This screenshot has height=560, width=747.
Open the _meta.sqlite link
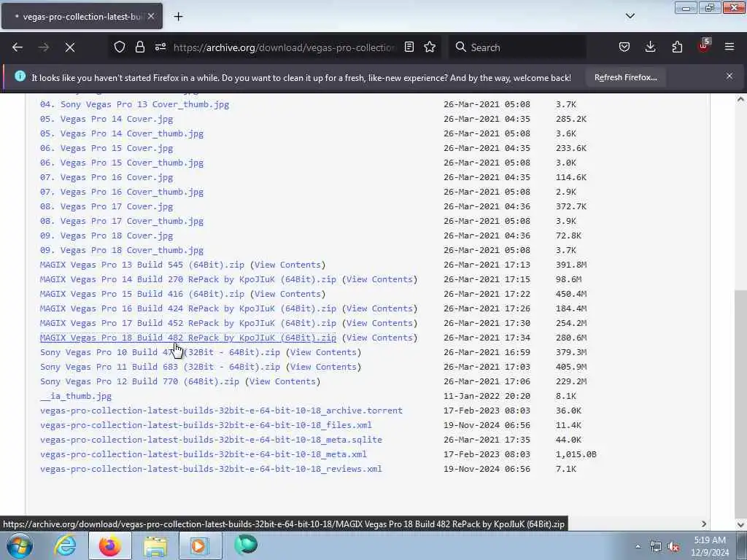[x=211, y=440]
